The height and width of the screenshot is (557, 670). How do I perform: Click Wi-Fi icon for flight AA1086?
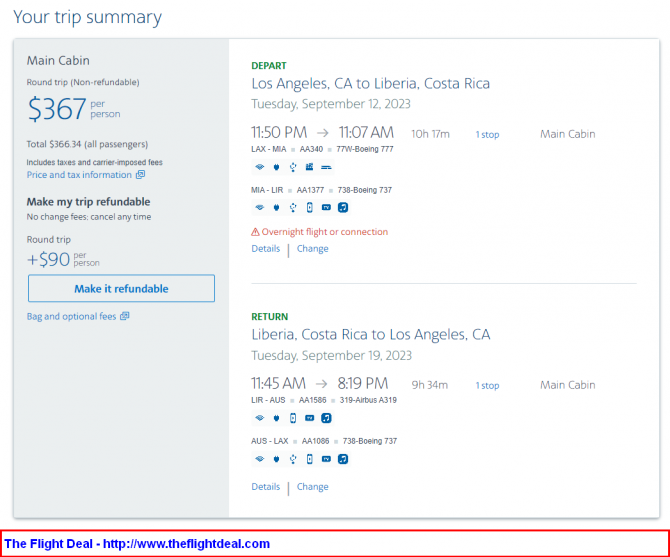pyautogui.click(x=259, y=459)
